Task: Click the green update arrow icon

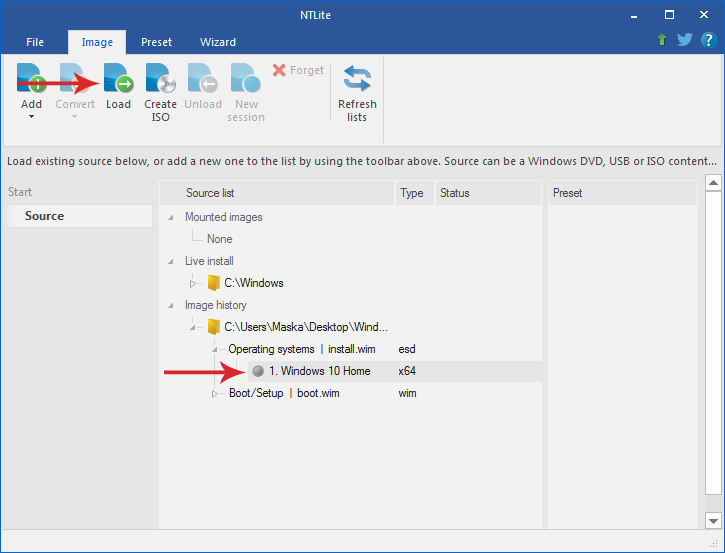Action: pos(662,40)
